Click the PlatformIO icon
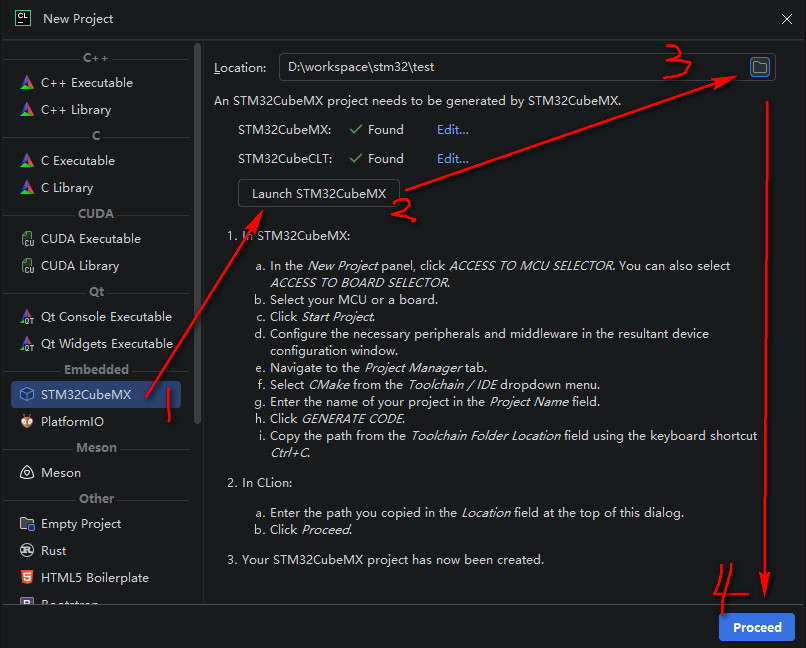This screenshot has width=806, height=648. [x=27, y=421]
